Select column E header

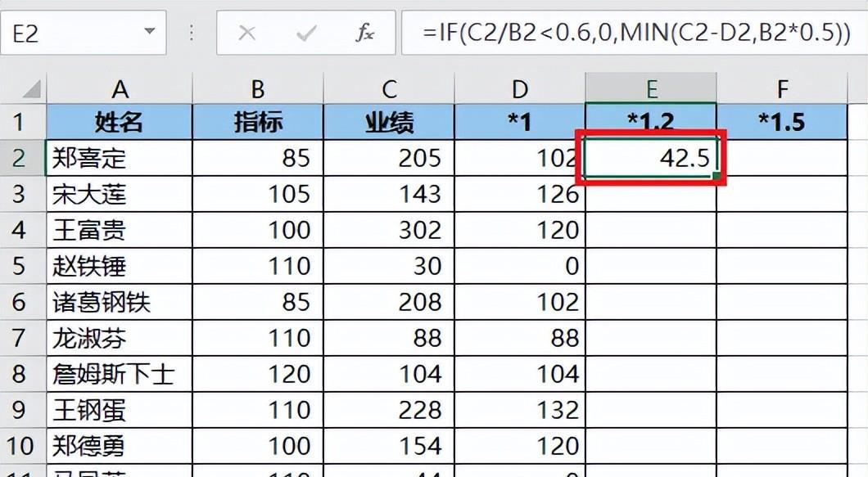click(x=651, y=88)
